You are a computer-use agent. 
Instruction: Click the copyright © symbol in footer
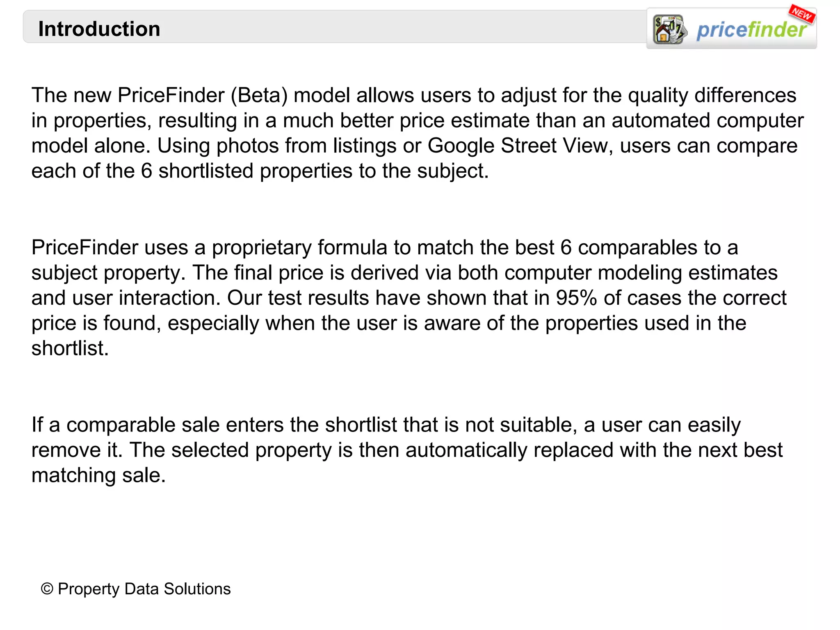coord(47,589)
